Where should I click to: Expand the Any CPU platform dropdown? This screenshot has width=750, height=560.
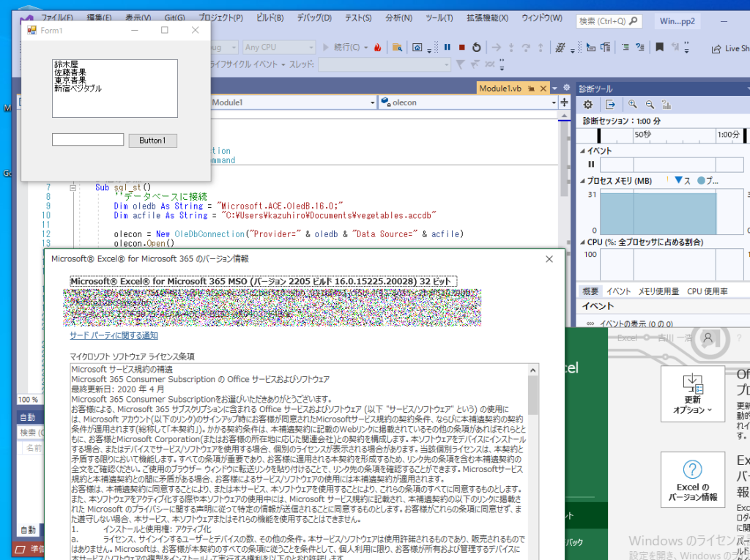309,48
